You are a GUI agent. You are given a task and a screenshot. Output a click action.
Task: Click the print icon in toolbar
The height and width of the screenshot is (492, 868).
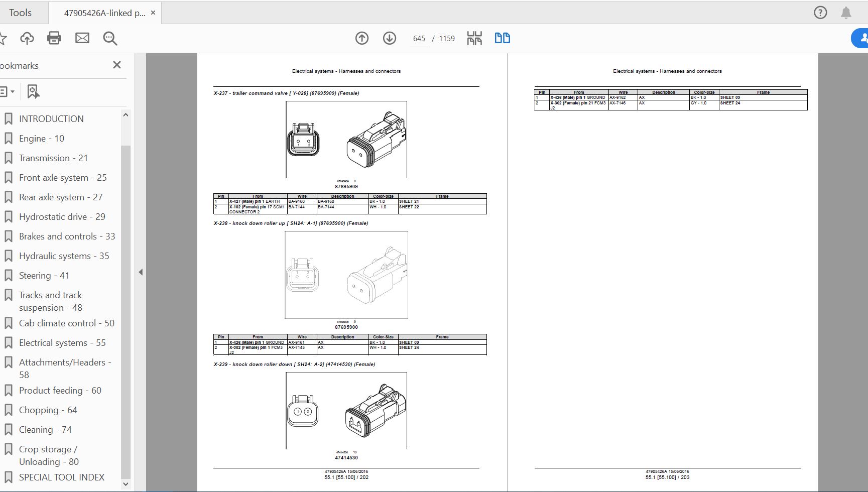54,38
